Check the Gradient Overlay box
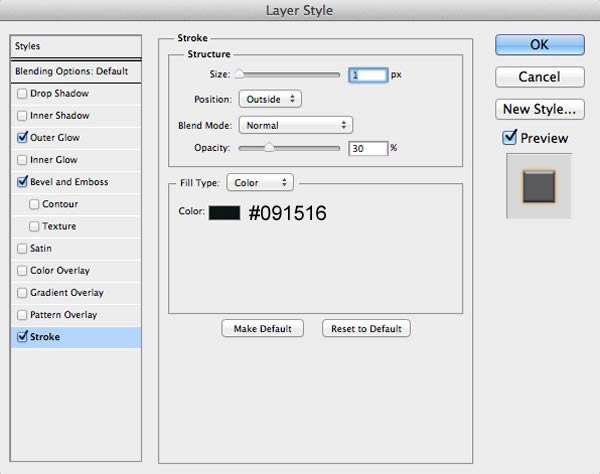The image size is (600, 474). 22,293
